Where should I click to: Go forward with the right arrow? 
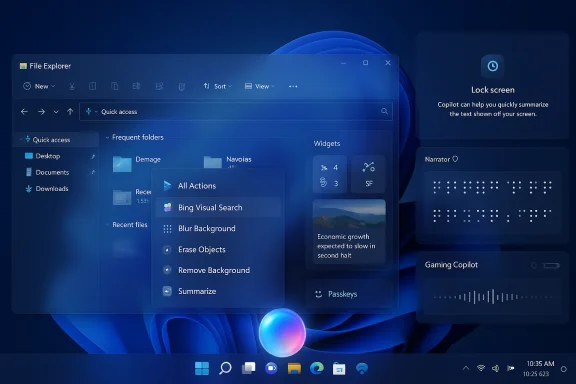pos(41,111)
